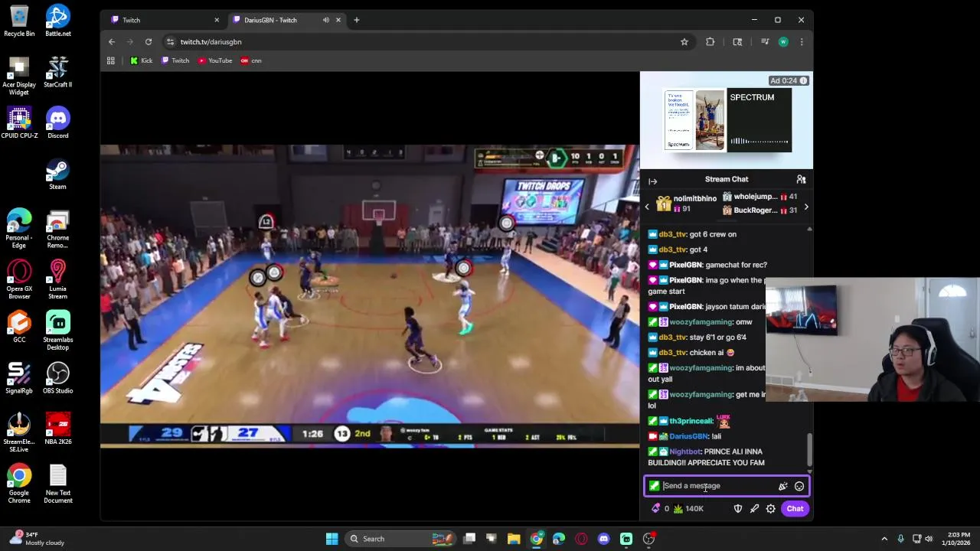The height and width of the screenshot is (551, 980).
Task: Close the DariusGBN - Twitch tab
Action: click(x=338, y=20)
